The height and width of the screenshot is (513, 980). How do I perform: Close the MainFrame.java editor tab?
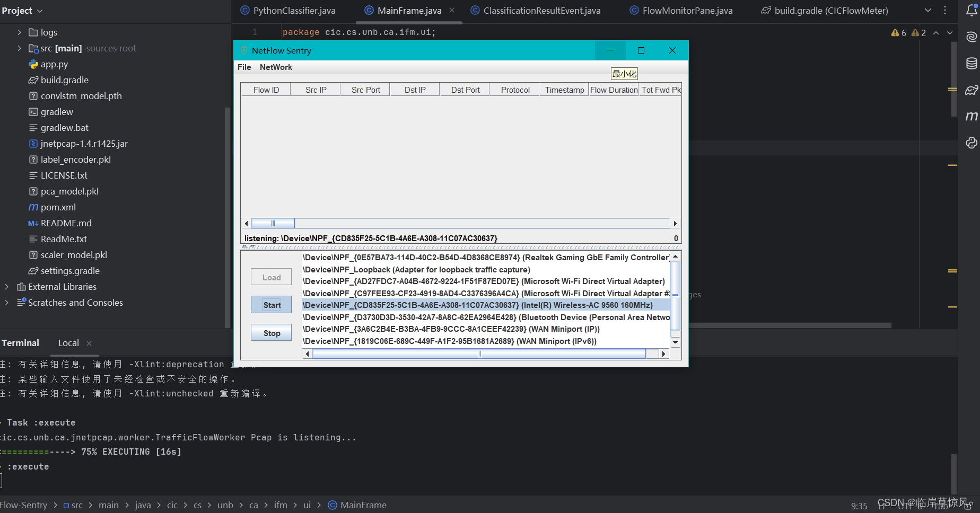[452, 10]
